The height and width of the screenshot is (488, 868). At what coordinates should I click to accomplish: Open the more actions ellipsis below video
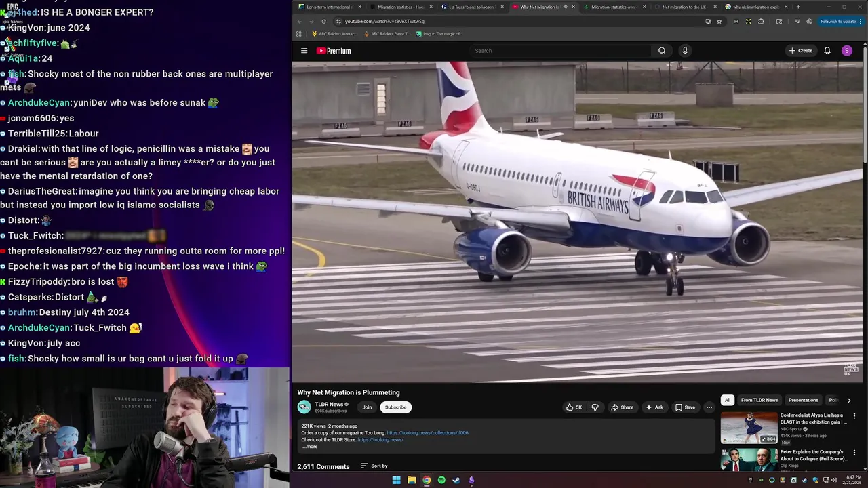tap(709, 407)
